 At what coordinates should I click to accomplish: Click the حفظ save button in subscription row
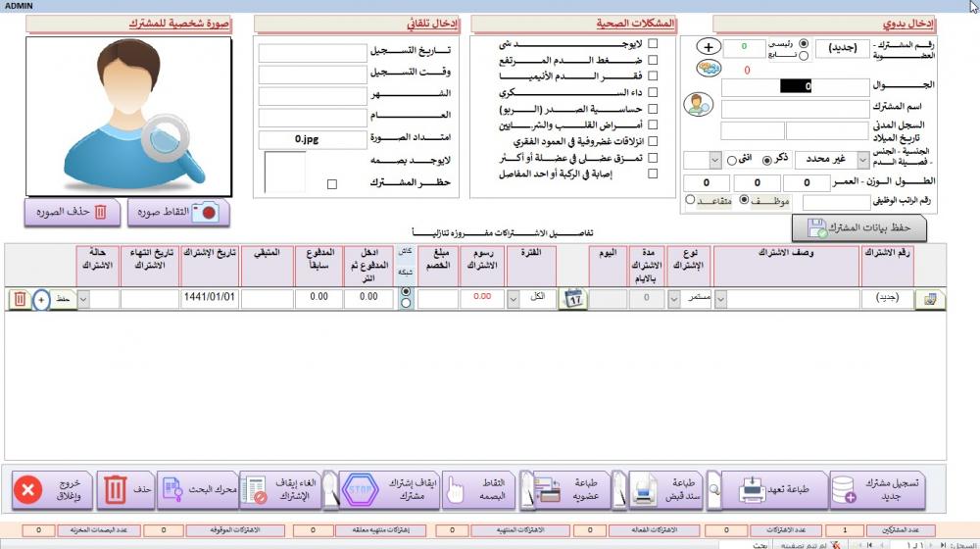[63, 300]
